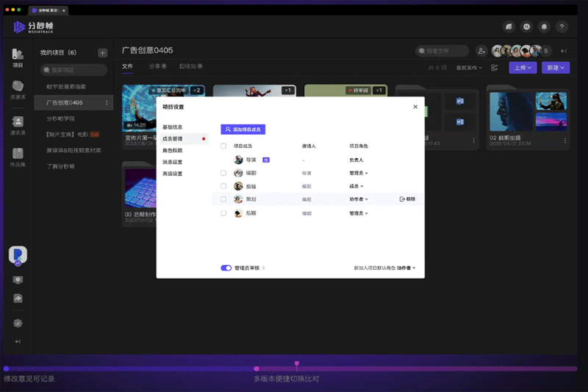588x392 pixels.
Task: Click the 搜索文件 search field
Action: 442,51
